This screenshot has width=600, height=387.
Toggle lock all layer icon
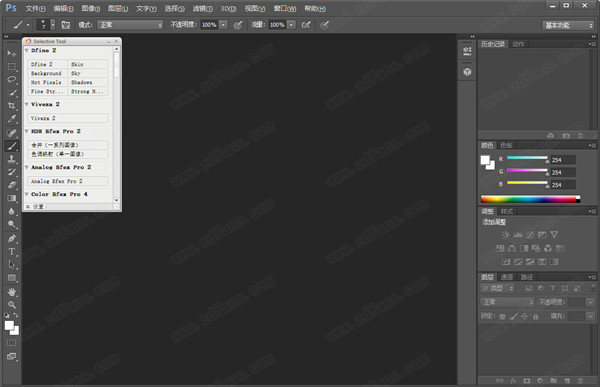click(535, 316)
